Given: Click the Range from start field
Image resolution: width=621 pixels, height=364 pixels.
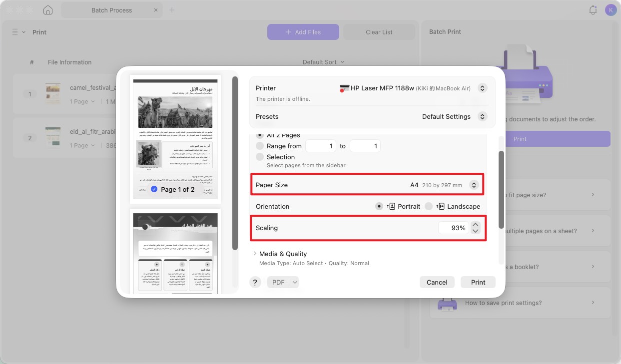Looking at the screenshot, I should 321,146.
